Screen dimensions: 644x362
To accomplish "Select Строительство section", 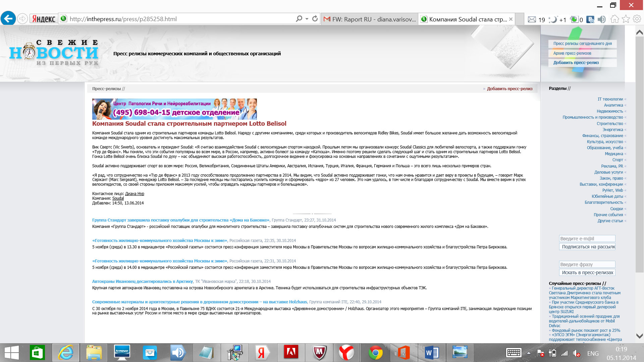I will [x=610, y=124].
